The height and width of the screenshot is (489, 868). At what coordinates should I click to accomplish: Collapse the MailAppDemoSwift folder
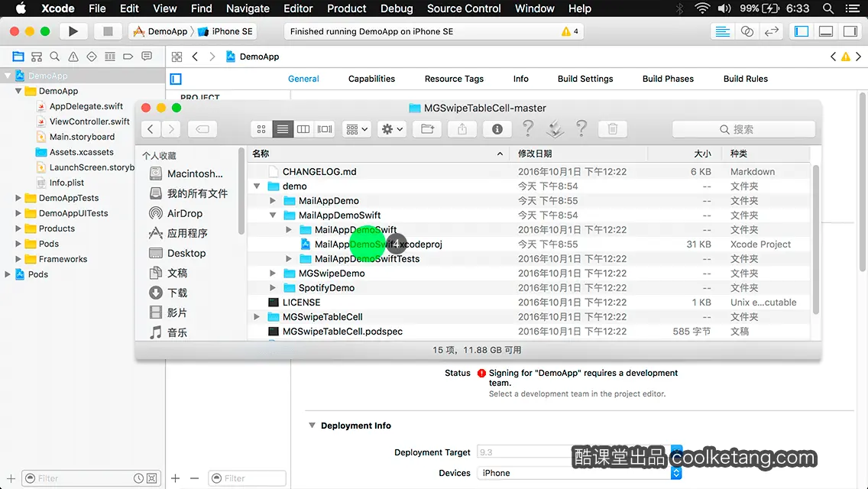(273, 215)
